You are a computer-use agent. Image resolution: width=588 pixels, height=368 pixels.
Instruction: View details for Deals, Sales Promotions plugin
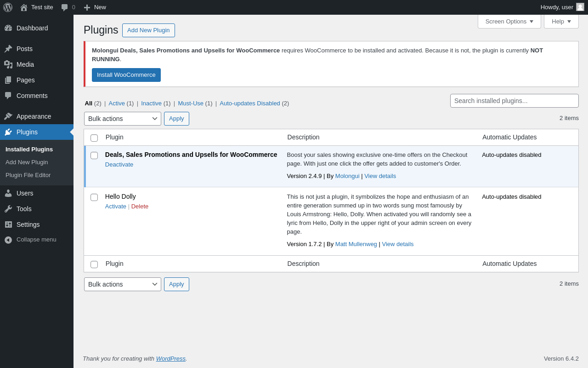380,176
